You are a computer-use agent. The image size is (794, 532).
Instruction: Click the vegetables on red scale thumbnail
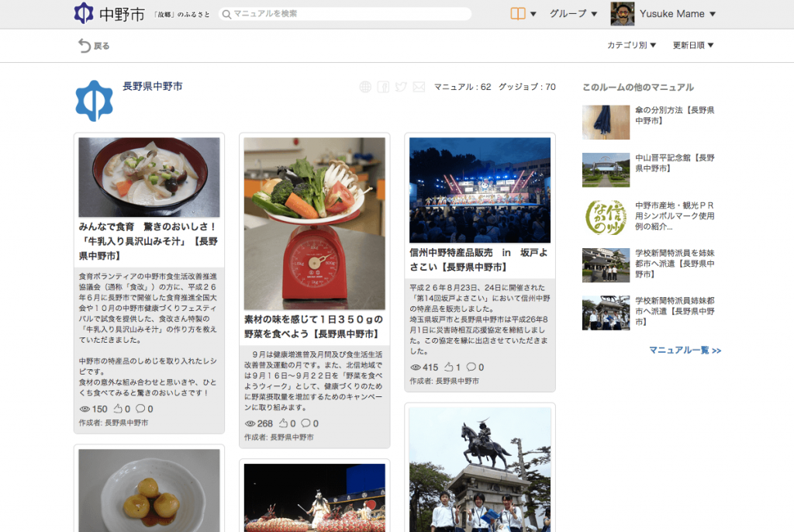[x=315, y=223]
